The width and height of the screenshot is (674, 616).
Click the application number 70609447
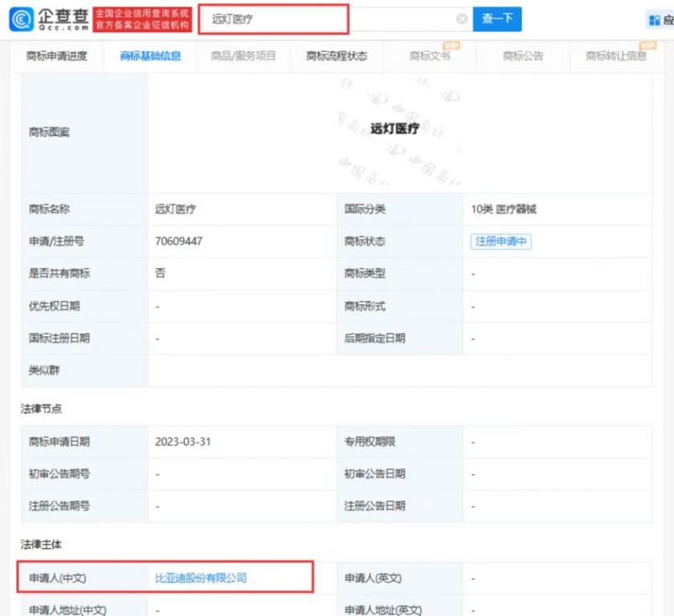click(179, 241)
